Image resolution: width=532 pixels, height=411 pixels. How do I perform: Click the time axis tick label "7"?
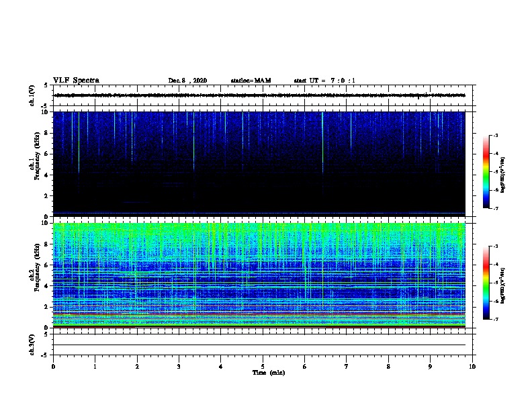coord(346,367)
